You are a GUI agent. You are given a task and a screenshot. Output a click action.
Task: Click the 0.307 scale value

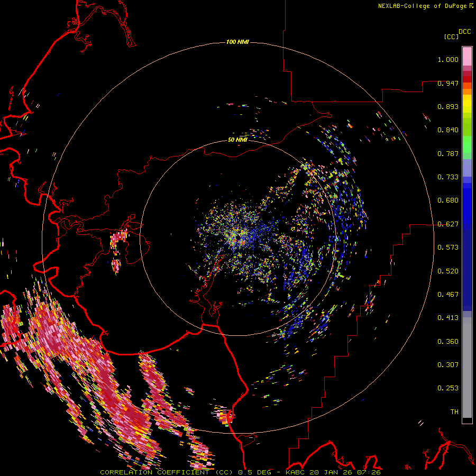pos(448,365)
